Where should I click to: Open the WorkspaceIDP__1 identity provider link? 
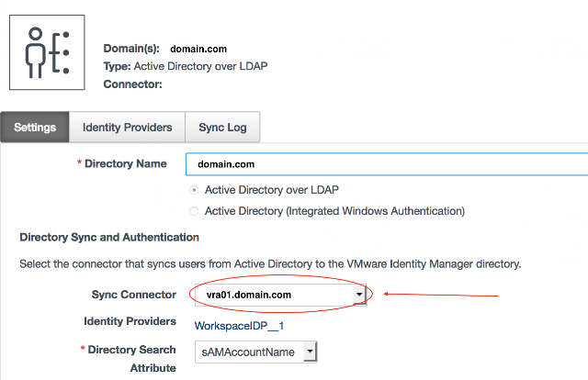point(234,324)
